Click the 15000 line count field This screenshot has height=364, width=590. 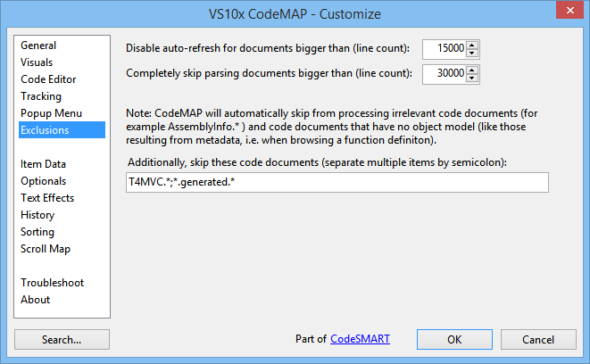(x=445, y=49)
